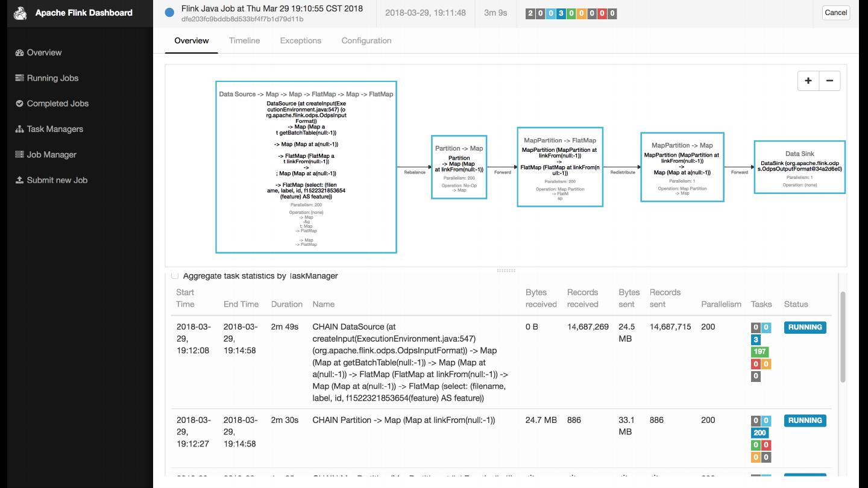This screenshot has width=868, height=488.
Task: Click the RUNNING badge in the Partition row
Action: (x=805, y=421)
